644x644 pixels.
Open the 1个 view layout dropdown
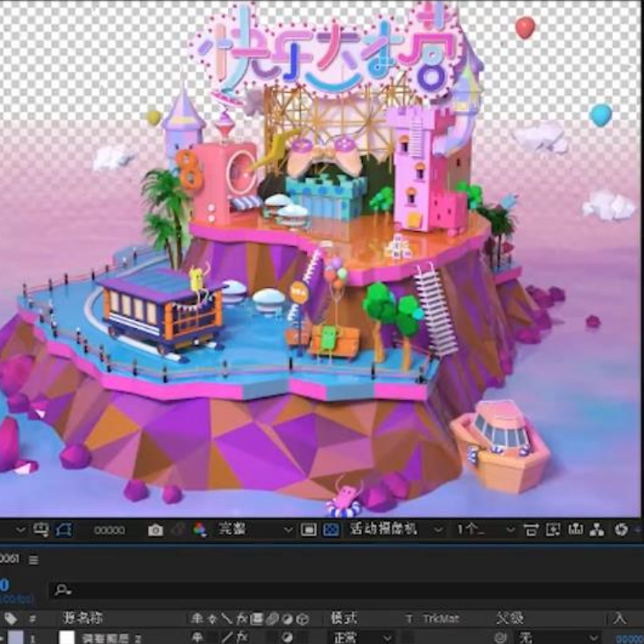486,529
